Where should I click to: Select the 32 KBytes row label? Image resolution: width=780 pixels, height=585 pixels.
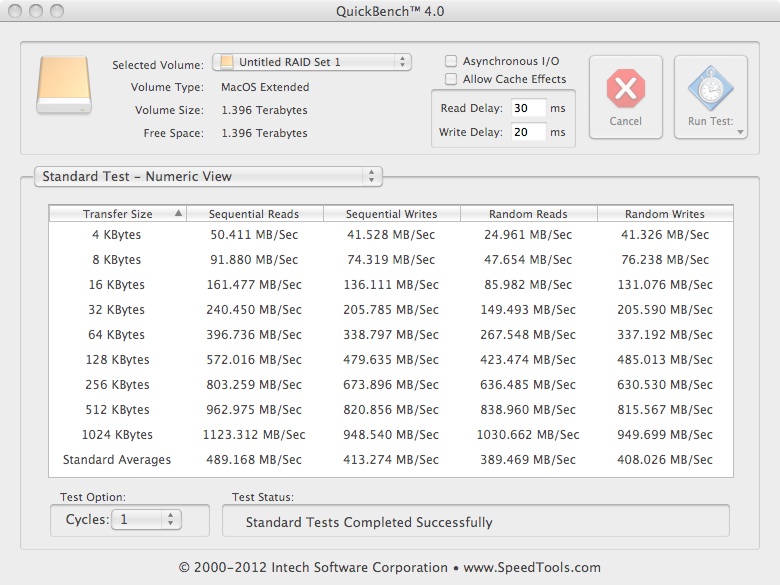[x=116, y=309]
